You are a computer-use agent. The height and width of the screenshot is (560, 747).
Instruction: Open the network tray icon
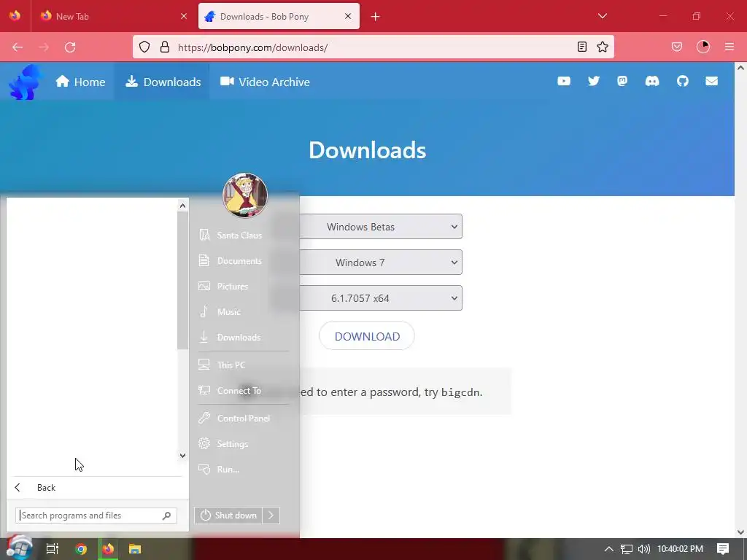[627, 549]
